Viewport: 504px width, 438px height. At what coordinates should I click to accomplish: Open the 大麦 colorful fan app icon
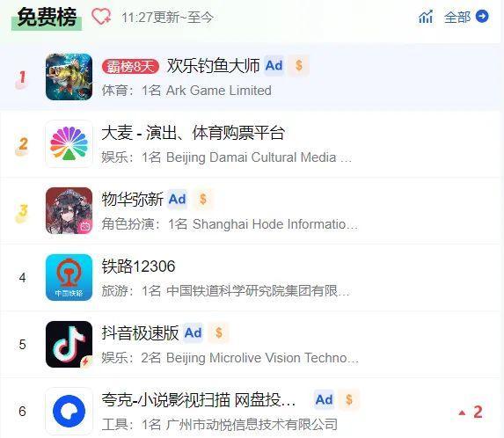pos(69,143)
